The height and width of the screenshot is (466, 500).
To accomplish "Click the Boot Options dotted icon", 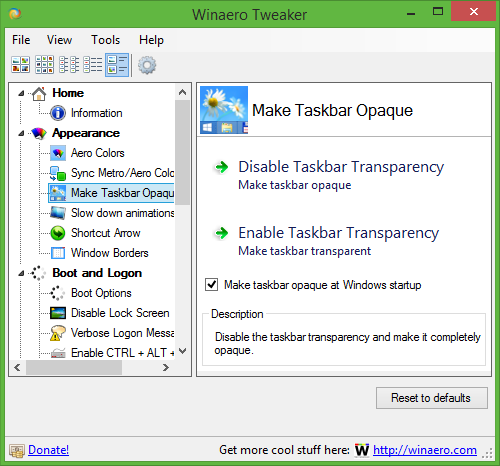I will (57, 293).
